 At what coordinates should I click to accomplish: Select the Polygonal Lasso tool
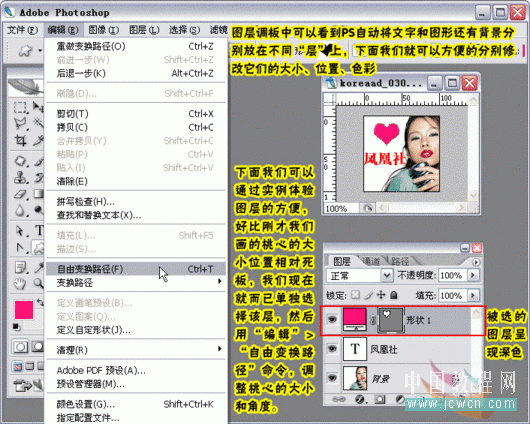point(20,123)
